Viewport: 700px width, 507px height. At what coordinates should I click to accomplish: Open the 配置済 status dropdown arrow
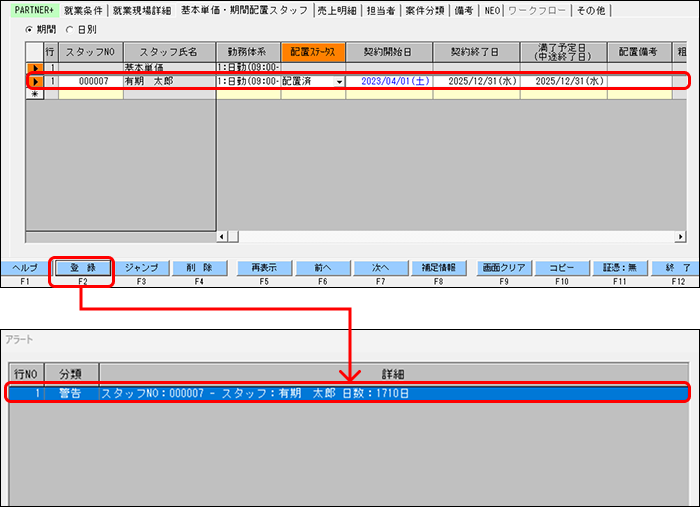point(339,82)
